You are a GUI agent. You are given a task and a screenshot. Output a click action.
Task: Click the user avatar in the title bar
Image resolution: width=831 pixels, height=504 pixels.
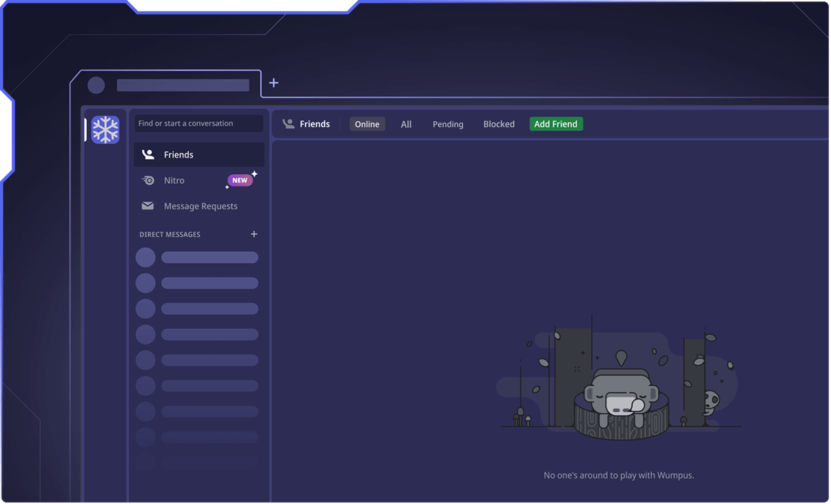95,85
